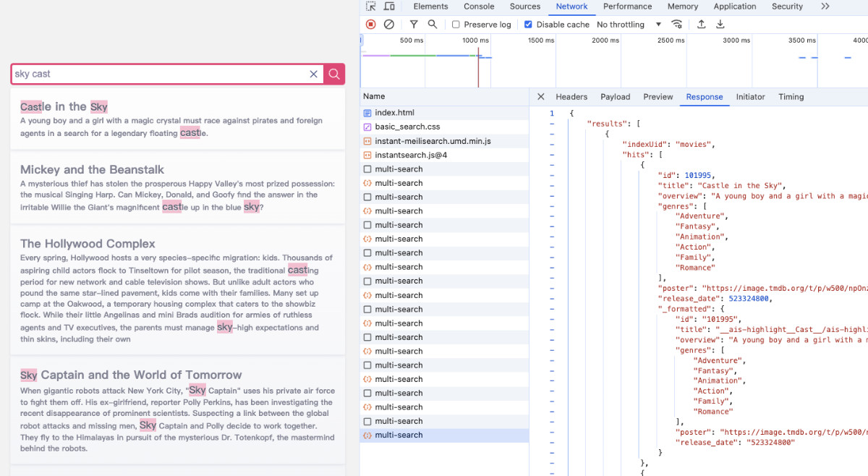Select the index.html request

tap(394, 113)
